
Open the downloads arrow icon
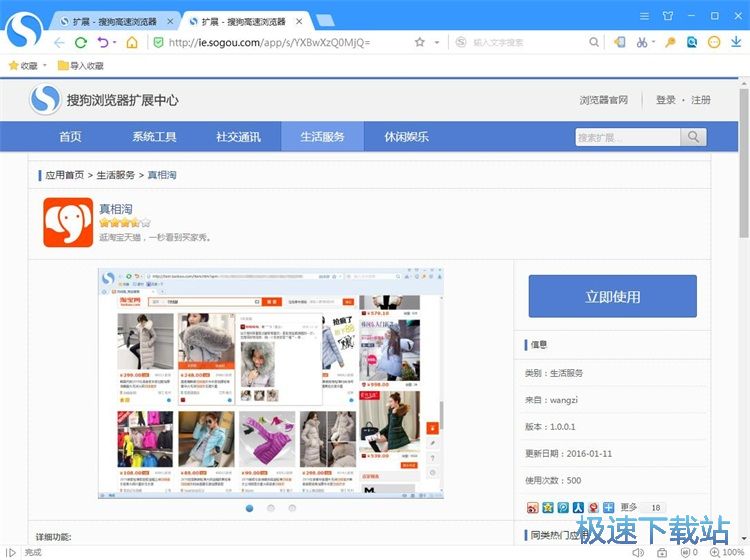pos(736,42)
